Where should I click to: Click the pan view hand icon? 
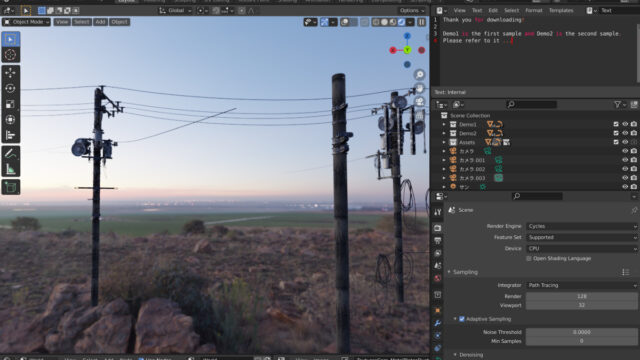click(x=419, y=88)
